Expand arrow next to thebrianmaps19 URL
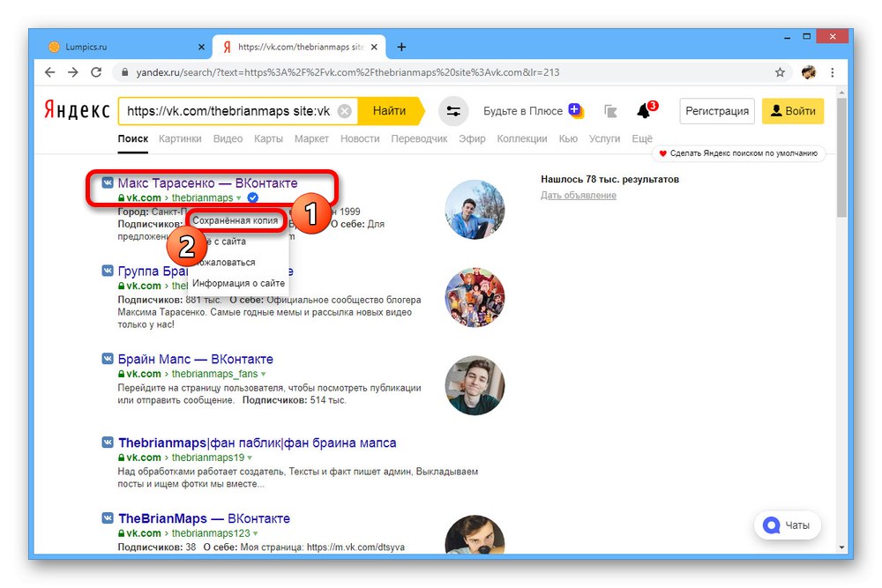Screen dimensions: 882x588 point(250,458)
